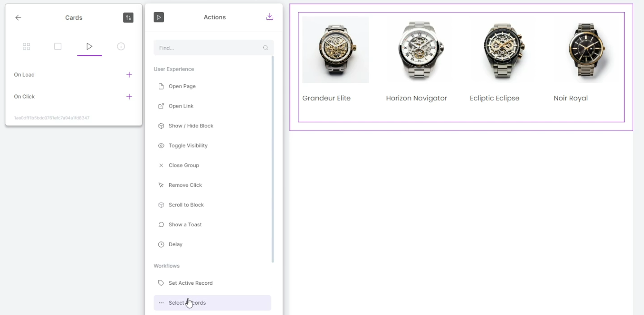Open the info tab icon
Image resolution: width=644 pixels, height=315 pixels.
121,46
